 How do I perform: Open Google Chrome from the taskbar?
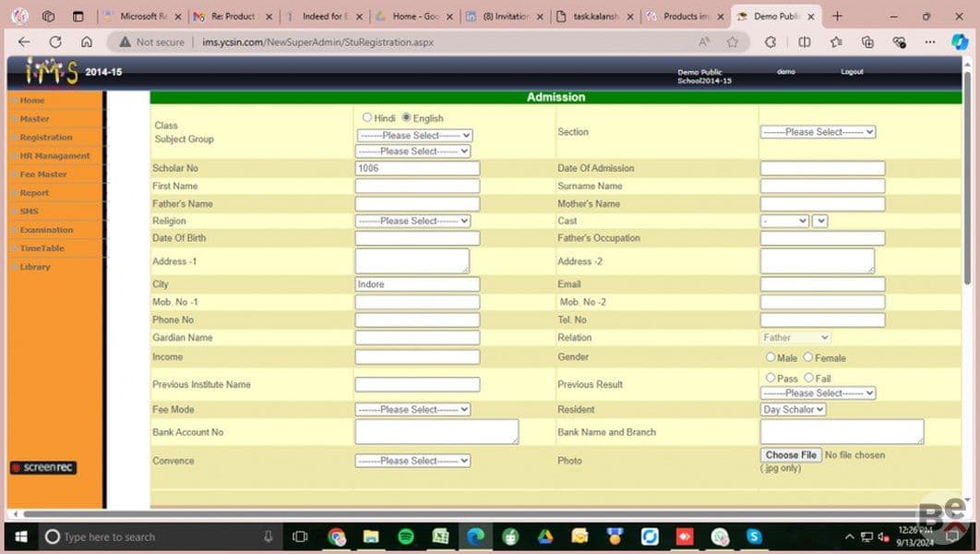point(336,536)
